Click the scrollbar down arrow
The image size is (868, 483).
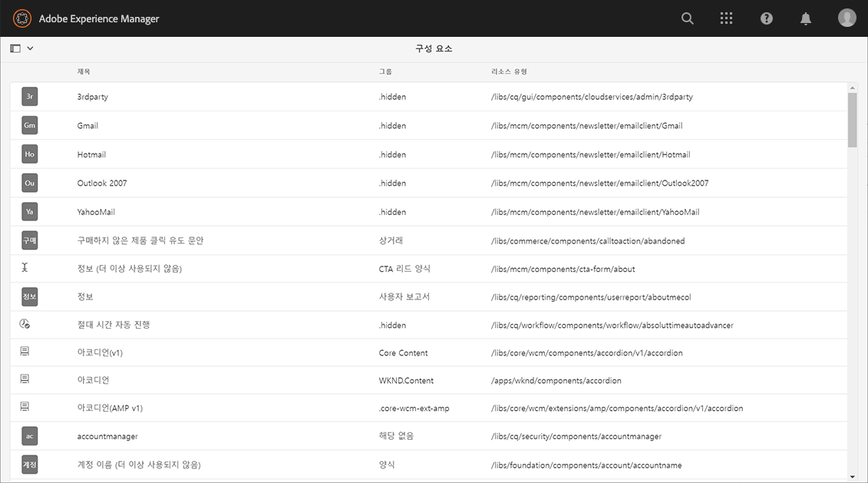pos(853,476)
